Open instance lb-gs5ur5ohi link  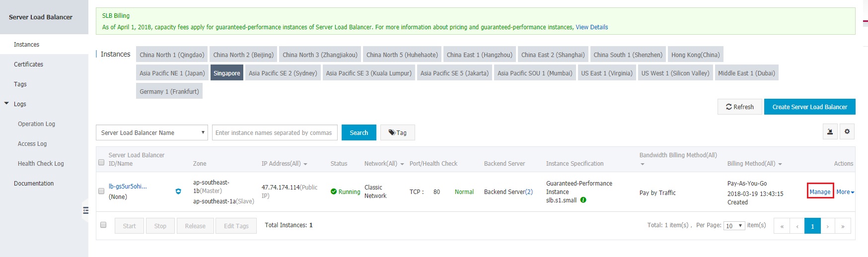tap(128, 187)
